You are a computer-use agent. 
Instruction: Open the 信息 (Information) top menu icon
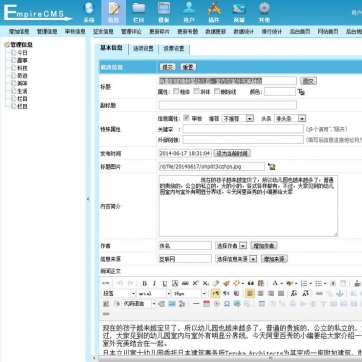114,12
